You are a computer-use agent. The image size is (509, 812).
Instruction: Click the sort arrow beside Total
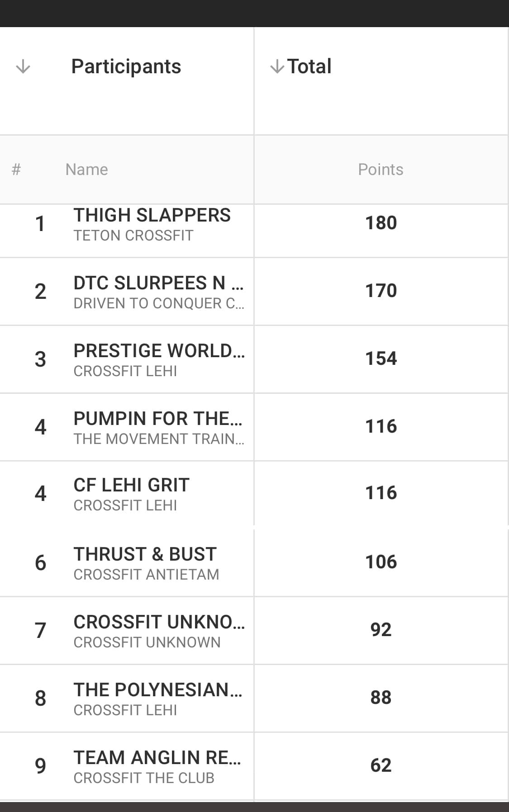277,67
